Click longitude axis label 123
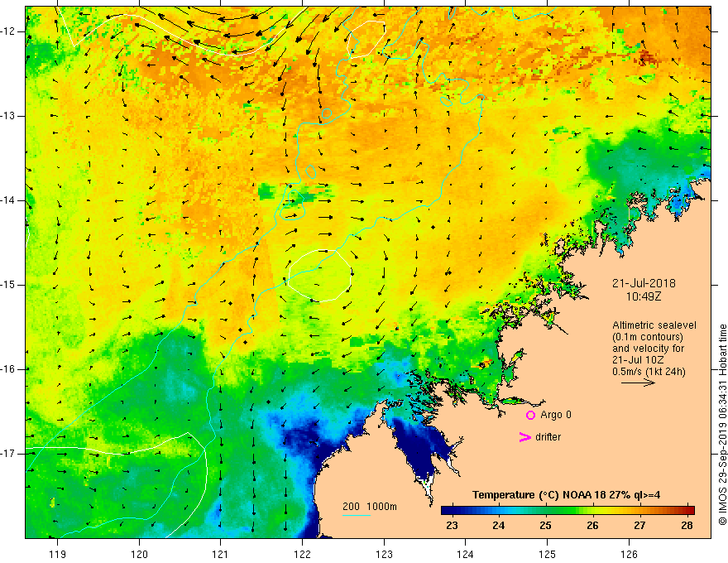 pos(384,554)
